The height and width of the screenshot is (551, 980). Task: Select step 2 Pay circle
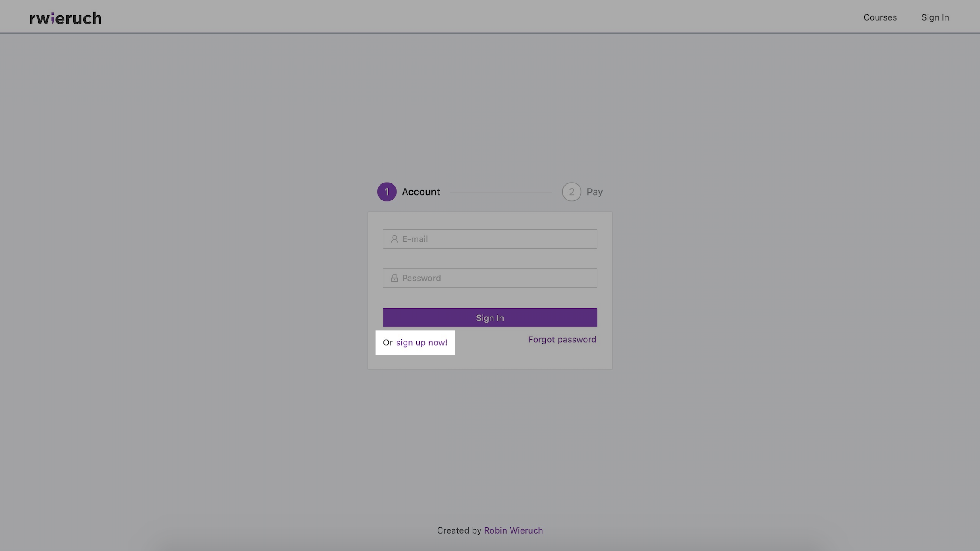pyautogui.click(x=571, y=192)
